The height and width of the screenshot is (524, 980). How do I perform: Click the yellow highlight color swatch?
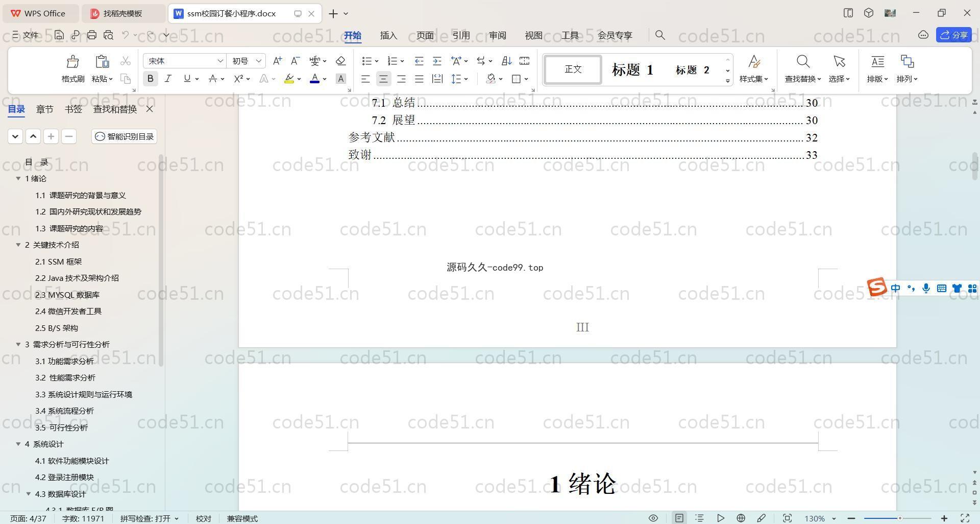[x=289, y=79]
